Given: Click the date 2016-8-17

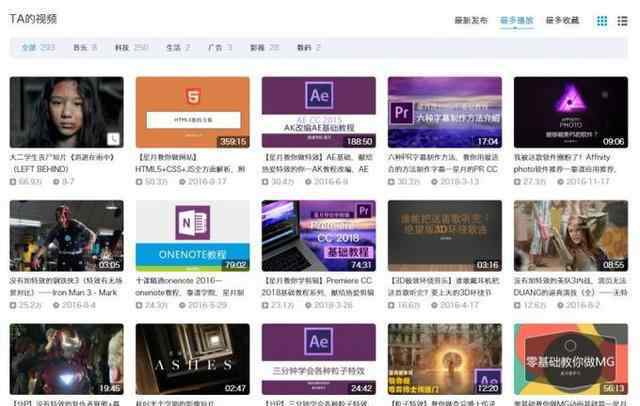Looking at the screenshot, I should pos(207,182).
